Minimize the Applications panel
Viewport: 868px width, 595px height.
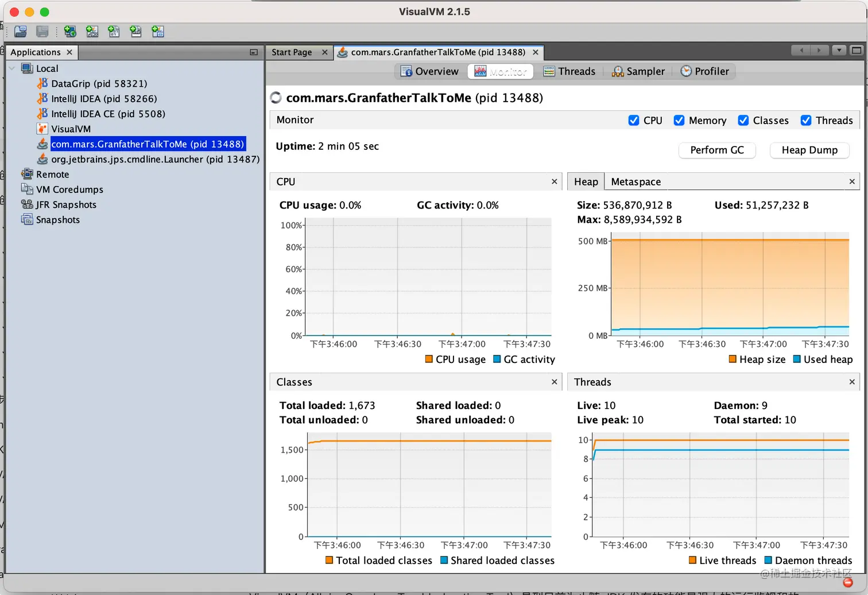(254, 52)
